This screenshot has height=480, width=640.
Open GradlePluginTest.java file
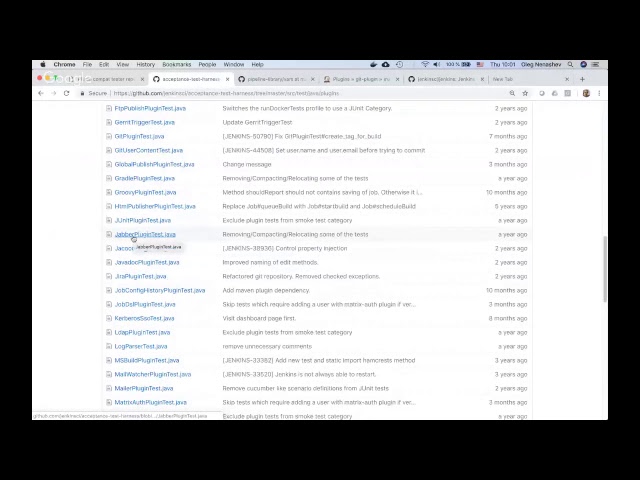[144, 178]
